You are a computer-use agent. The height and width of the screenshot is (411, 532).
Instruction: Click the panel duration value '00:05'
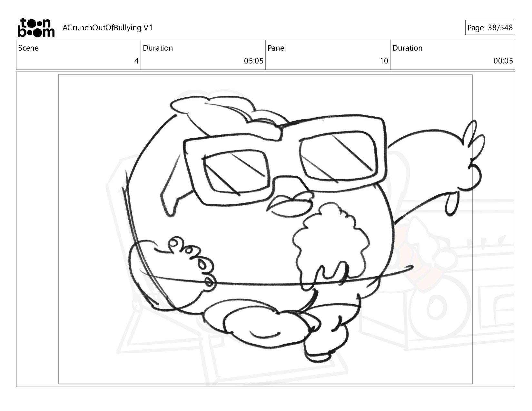[x=503, y=61]
